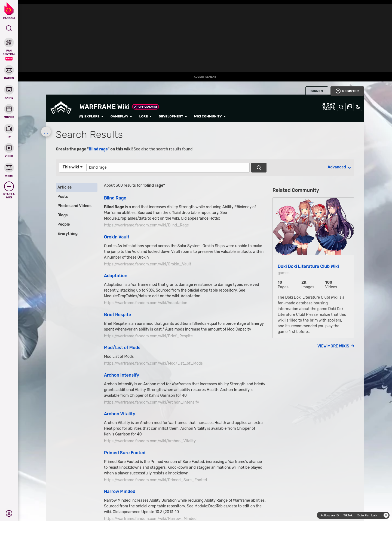Image resolution: width=392 pixels, height=545 pixels.
Task: Open Fandom sidebar search icon
Action: click(x=9, y=28)
